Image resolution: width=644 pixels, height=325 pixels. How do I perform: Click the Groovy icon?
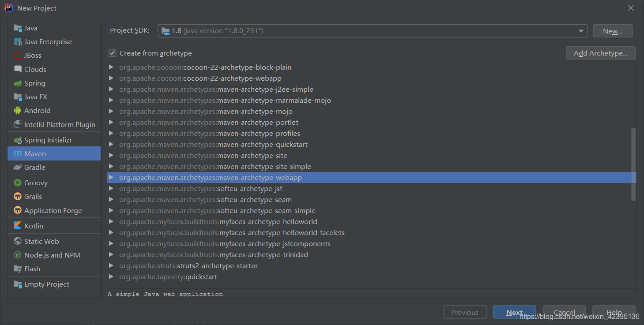tap(18, 183)
